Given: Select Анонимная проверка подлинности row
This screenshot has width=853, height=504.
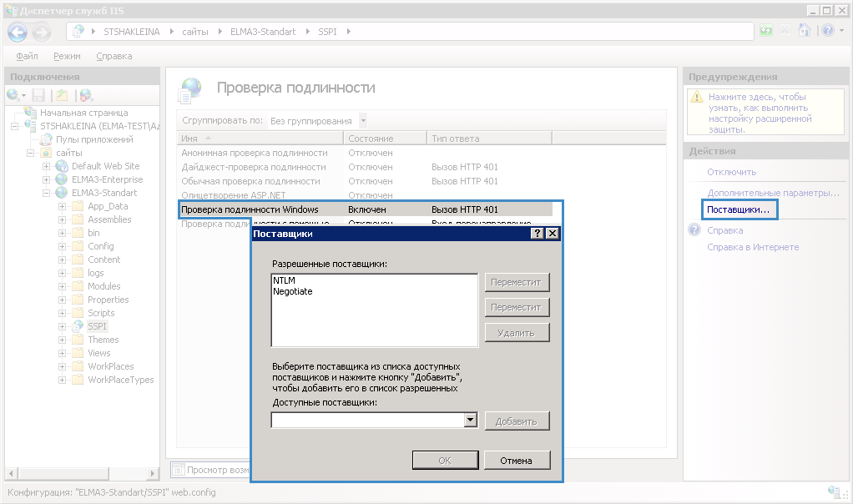Looking at the screenshot, I should [x=254, y=153].
